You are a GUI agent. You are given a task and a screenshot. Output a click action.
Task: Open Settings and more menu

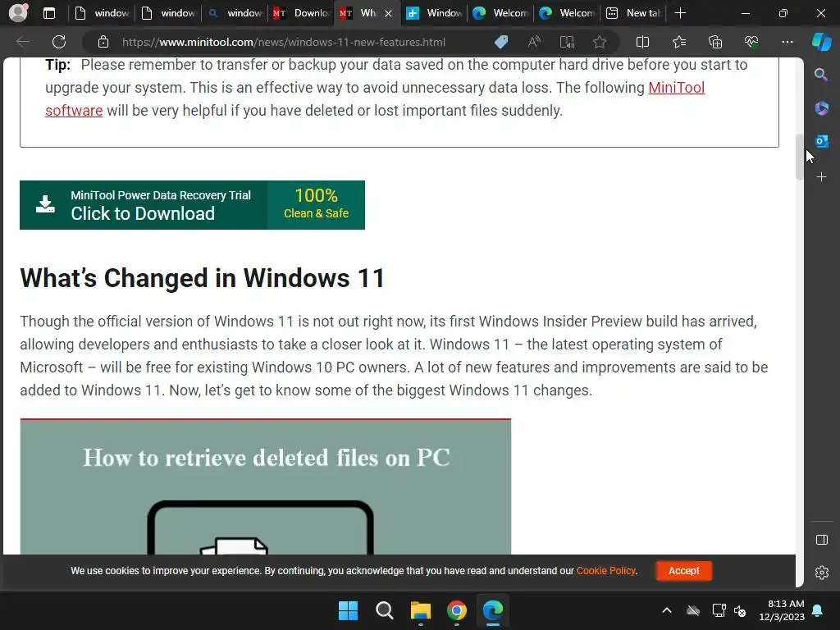coord(787,42)
